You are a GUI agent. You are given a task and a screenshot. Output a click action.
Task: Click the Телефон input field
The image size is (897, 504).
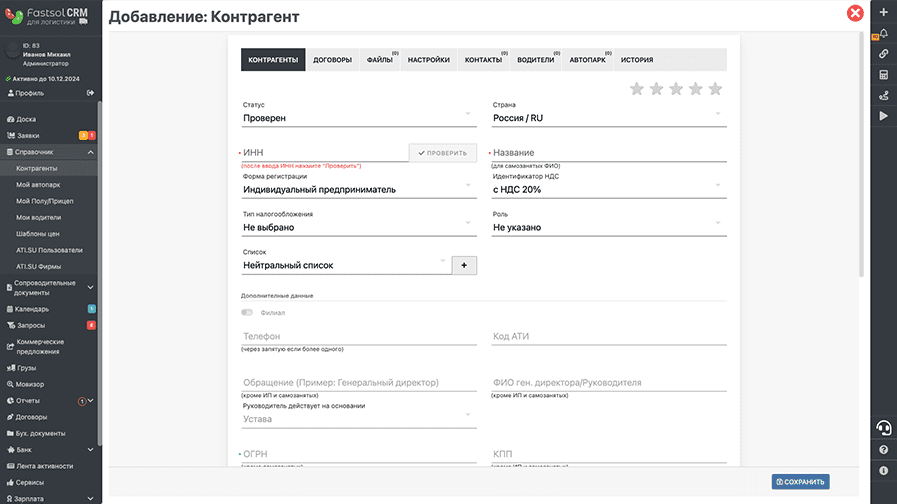(x=359, y=336)
